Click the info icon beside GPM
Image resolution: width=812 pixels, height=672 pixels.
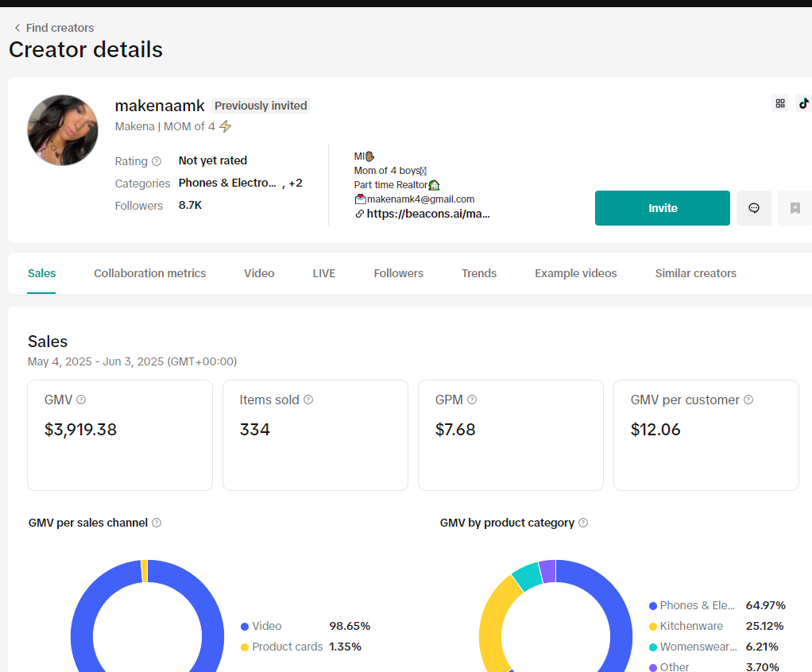(472, 400)
